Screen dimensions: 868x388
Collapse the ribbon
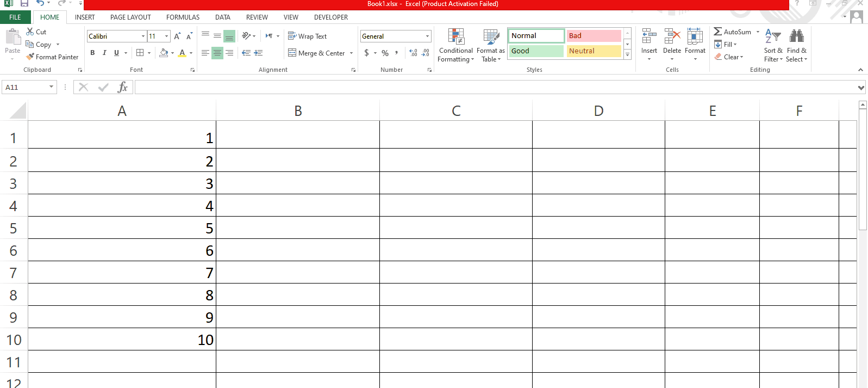pos(860,70)
